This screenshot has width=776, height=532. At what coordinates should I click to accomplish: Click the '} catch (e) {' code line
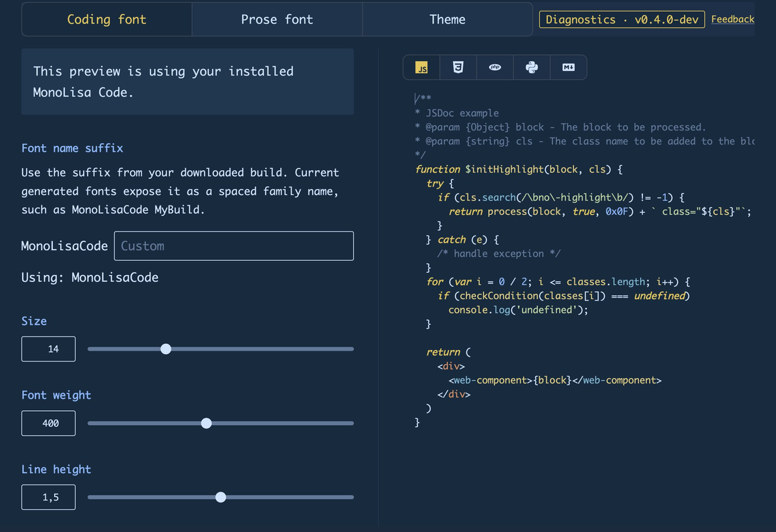click(x=462, y=240)
